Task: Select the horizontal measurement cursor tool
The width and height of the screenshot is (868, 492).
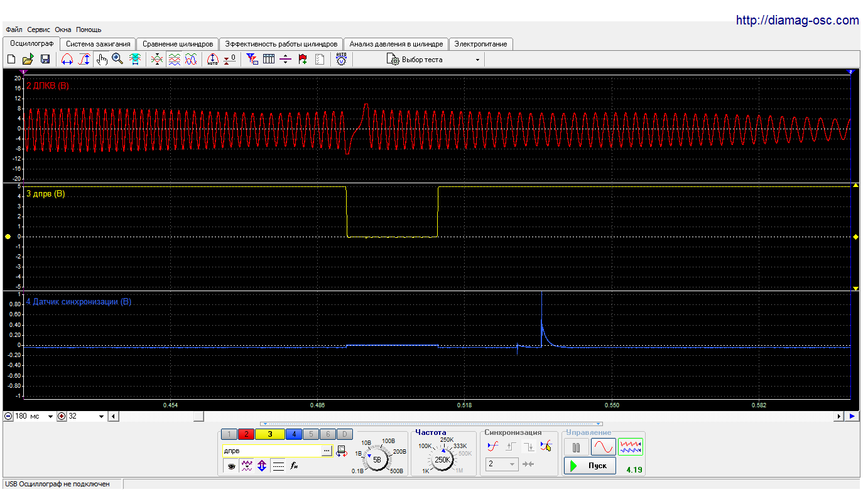Action: coord(67,60)
